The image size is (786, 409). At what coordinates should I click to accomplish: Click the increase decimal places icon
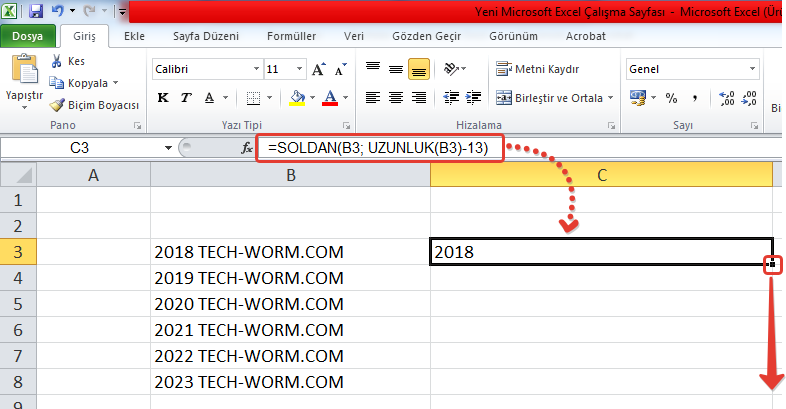click(x=726, y=98)
